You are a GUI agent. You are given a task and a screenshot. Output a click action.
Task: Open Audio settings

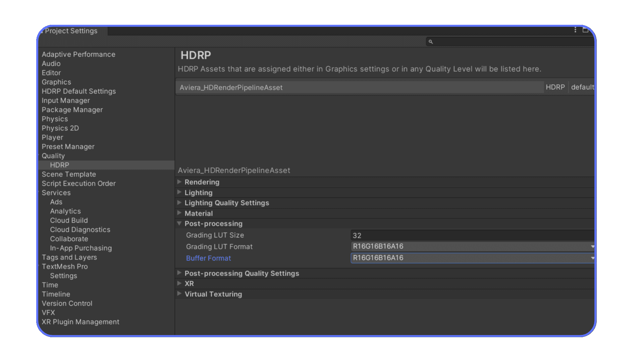tap(51, 64)
